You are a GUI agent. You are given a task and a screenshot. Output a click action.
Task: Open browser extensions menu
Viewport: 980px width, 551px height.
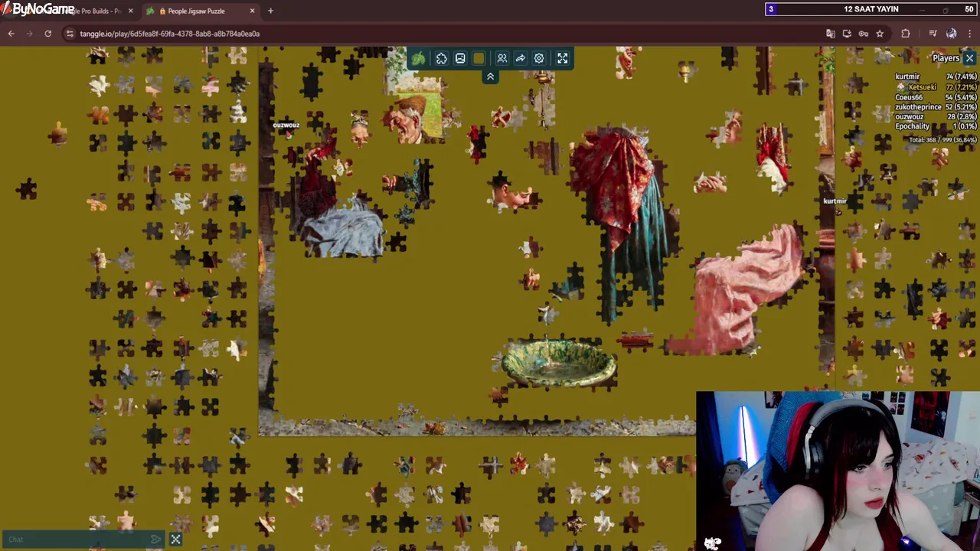point(906,34)
